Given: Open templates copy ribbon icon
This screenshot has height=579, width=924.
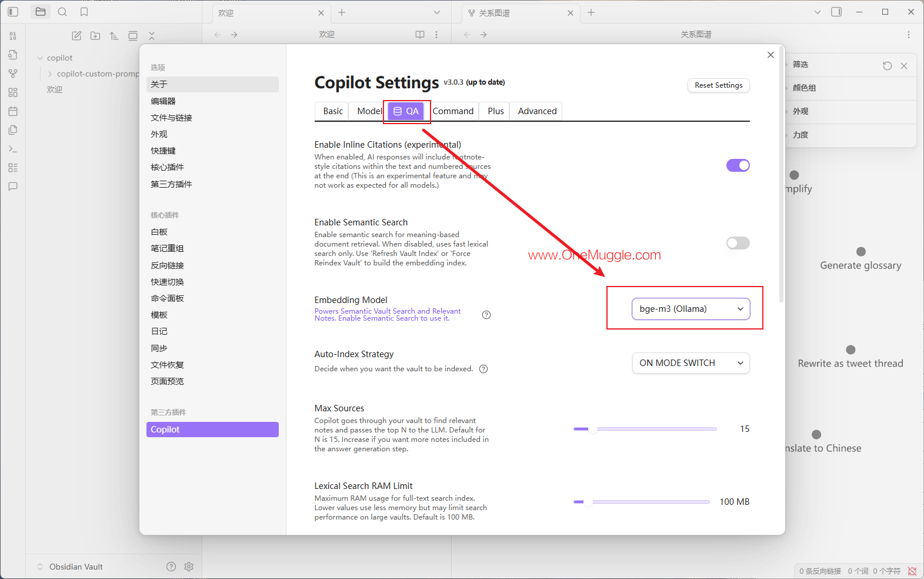Looking at the screenshot, I should 13,130.
